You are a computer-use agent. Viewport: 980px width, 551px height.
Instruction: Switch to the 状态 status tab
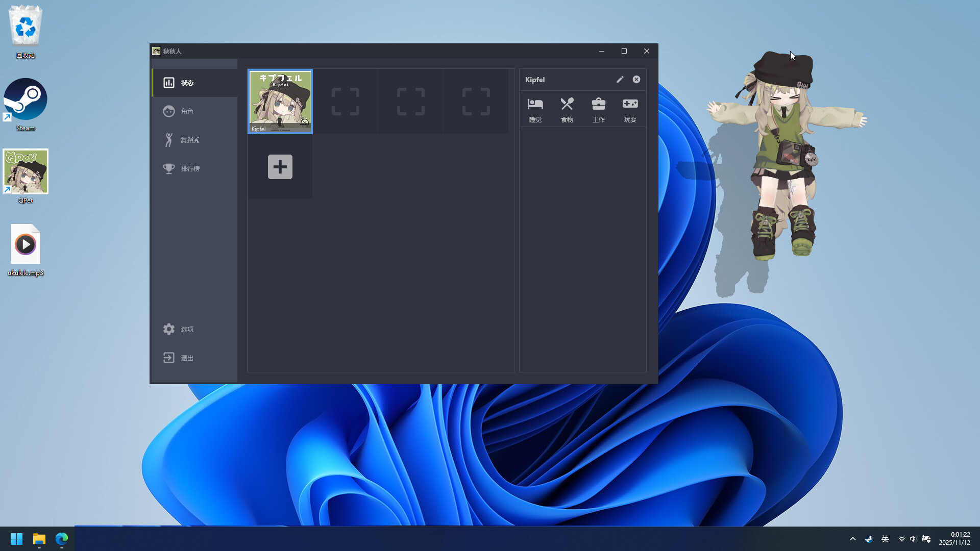186,82
